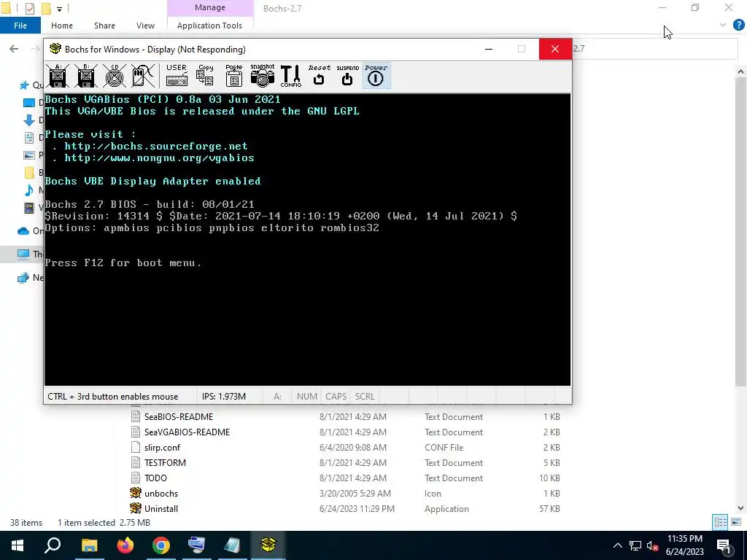Toggle the mouse capture icon in Bochs toolbar
This screenshot has height=560, width=747.
pyautogui.click(x=143, y=76)
